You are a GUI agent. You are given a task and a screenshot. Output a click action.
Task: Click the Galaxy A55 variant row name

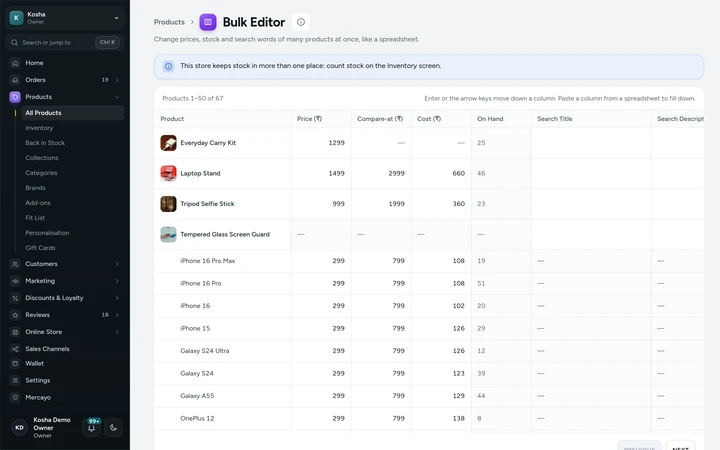[x=197, y=396]
